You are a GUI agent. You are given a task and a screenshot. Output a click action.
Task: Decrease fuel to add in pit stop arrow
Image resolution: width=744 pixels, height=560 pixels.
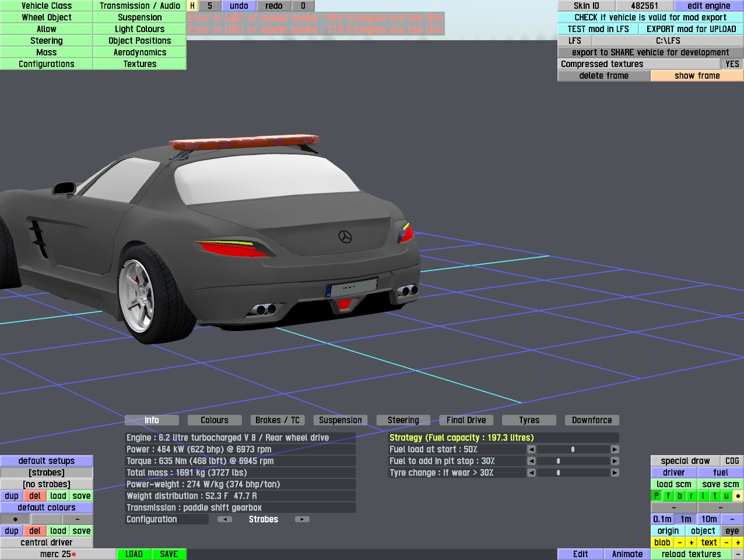pyautogui.click(x=531, y=461)
